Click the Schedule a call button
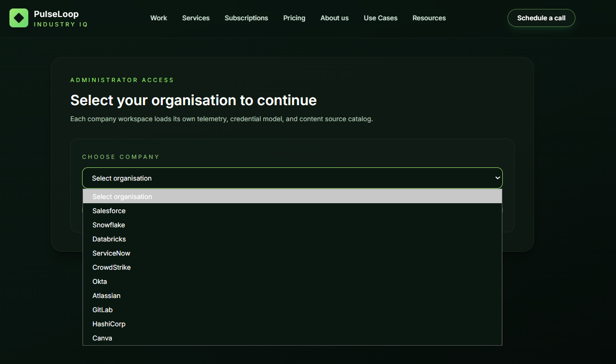This screenshot has width=616, height=364. pos(541,18)
